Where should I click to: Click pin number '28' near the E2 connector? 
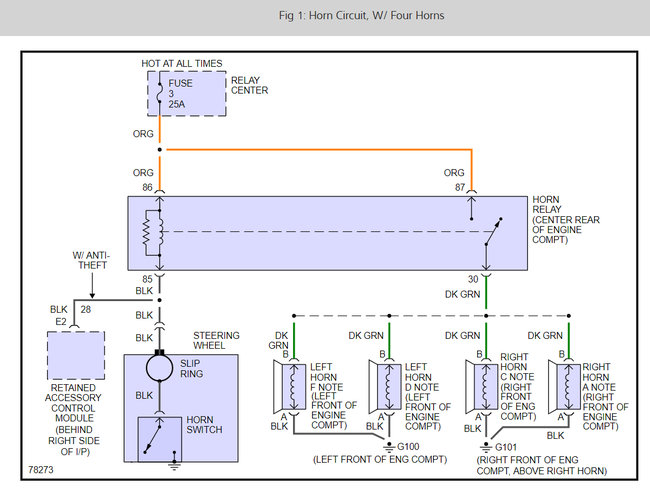(86, 309)
